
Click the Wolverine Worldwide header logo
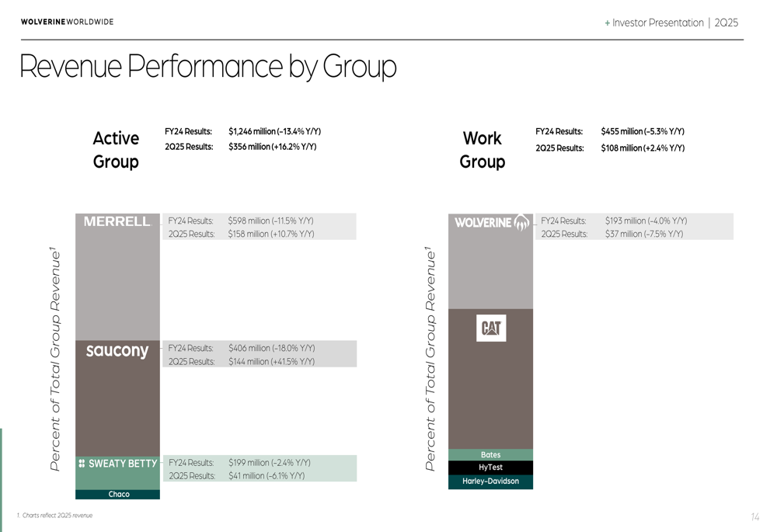pyautogui.click(x=67, y=22)
